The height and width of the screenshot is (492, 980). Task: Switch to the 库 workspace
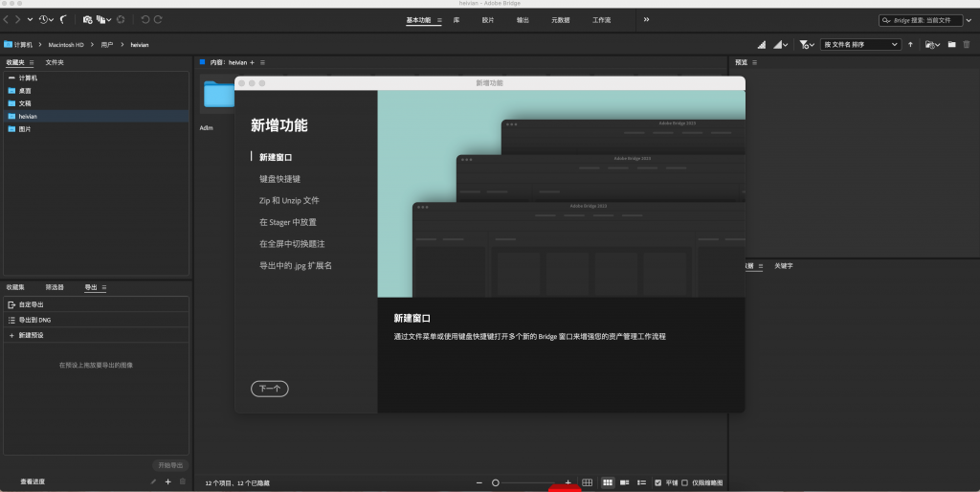pyautogui.click(x=457, y=20)
